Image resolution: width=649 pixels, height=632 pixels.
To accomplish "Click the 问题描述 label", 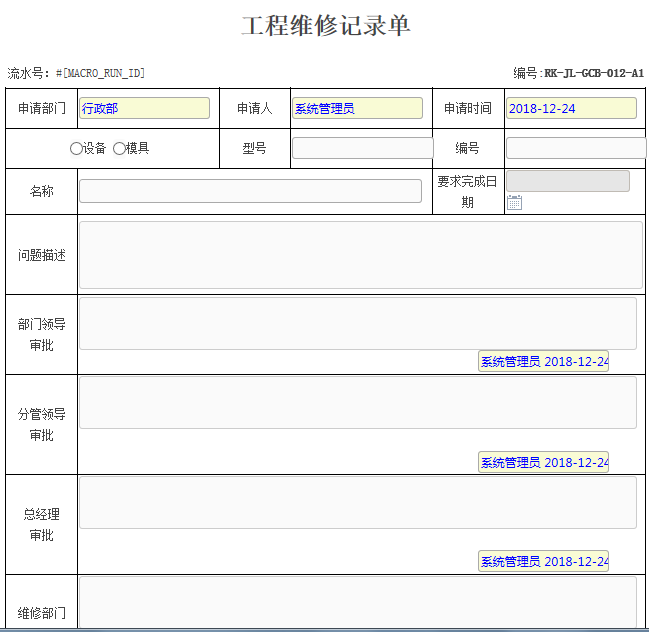I will 42,255.
